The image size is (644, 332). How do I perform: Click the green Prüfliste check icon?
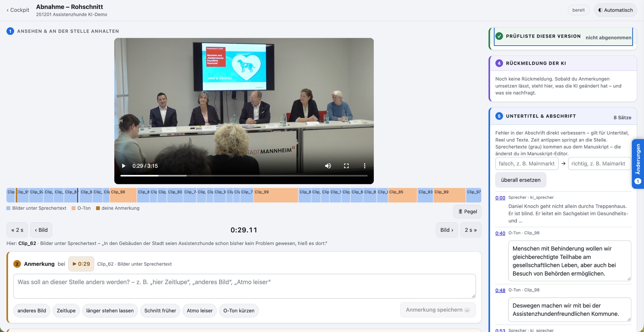[499, 36]
